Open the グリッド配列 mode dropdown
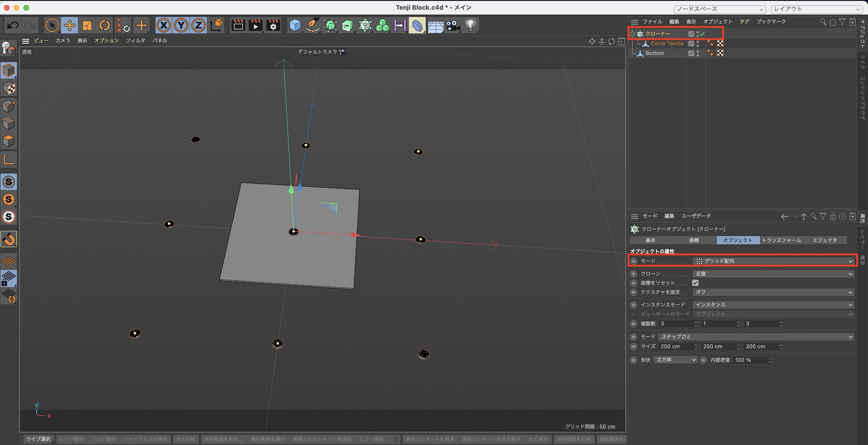The image size is (868, 445). pyautogui.click(x=773, y=261)
